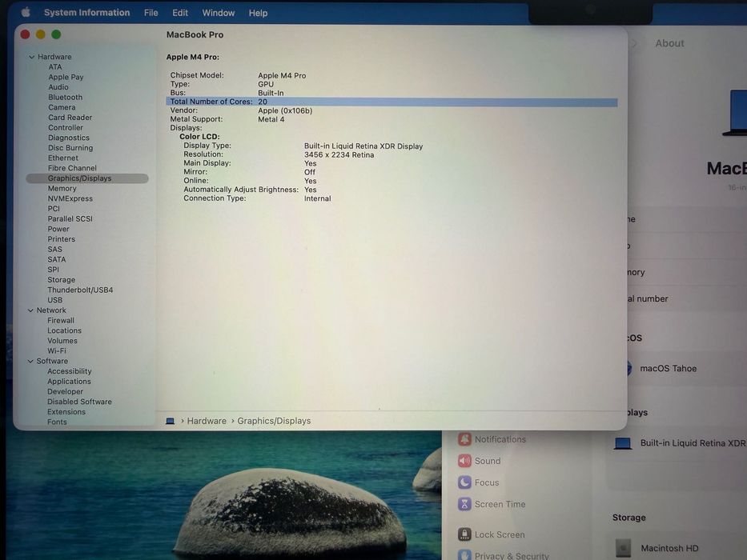This screenshot has width=747, height=560.
Task: Click the Resolution value 3456 x 2234 Retina
Action: [339, 155]
